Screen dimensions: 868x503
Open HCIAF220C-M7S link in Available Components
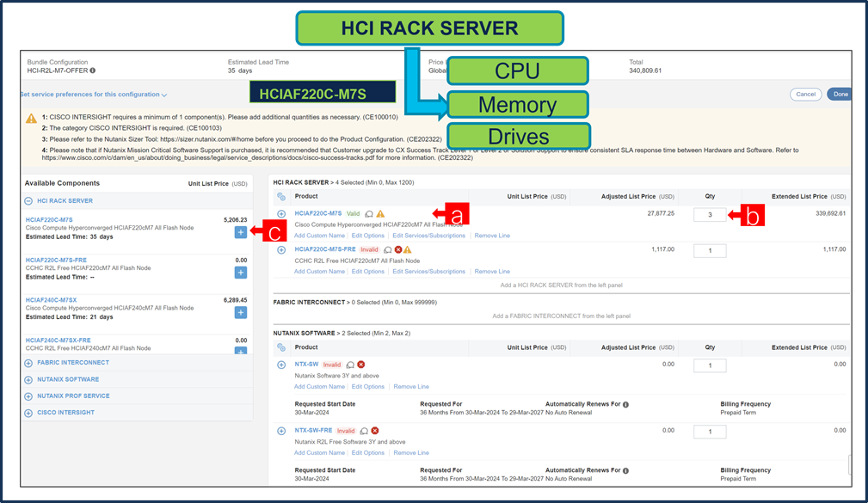(49, 219)
